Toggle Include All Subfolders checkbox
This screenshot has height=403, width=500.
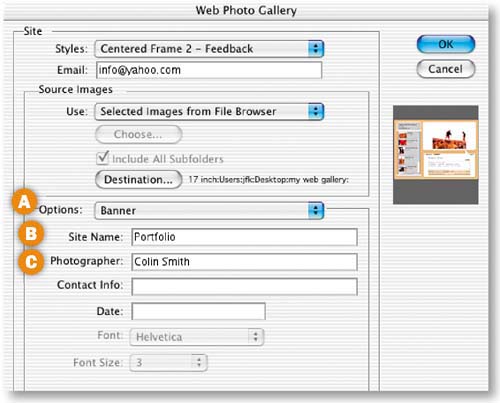point(102,158)
